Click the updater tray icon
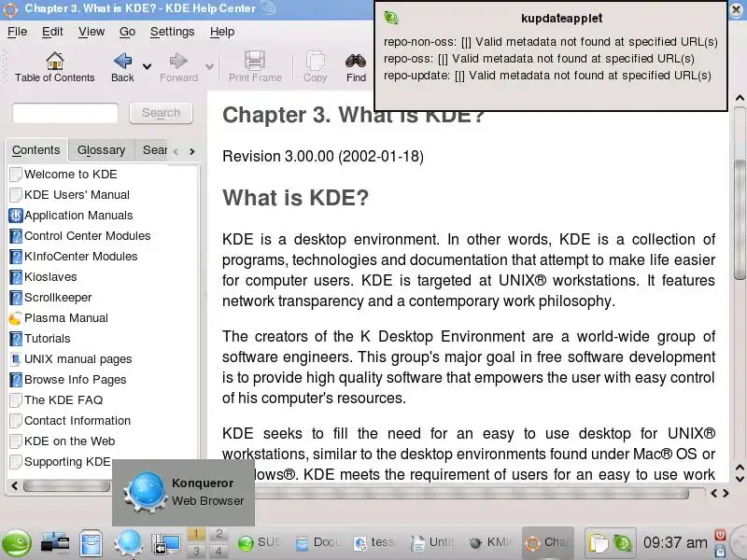Screen dimensions: 747x560 [x=623, y=543]
